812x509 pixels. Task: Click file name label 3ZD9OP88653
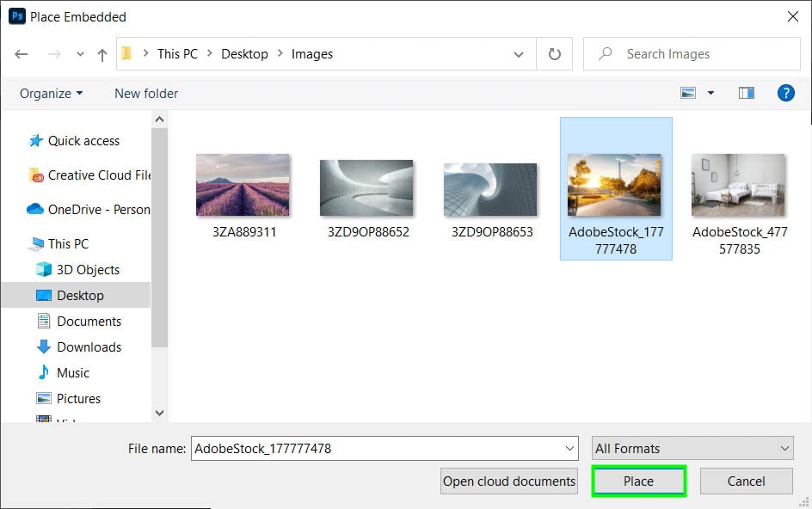click(x=492, y=232)
